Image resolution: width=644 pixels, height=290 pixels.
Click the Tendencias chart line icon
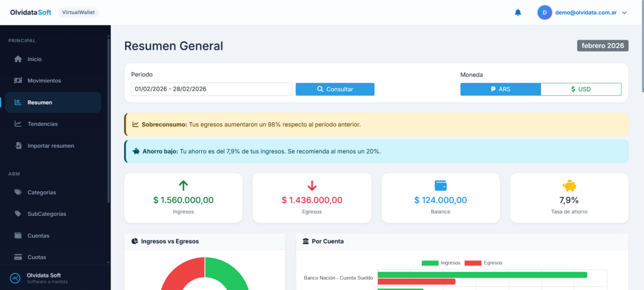click(18, 124)
